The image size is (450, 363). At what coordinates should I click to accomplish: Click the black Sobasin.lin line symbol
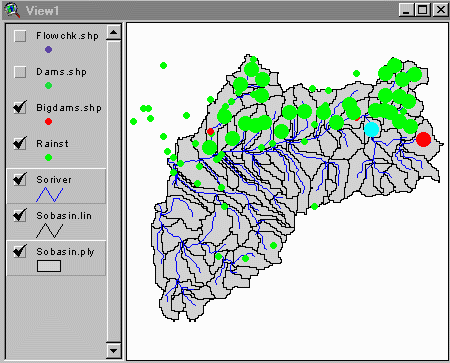(x=49, y=231)
